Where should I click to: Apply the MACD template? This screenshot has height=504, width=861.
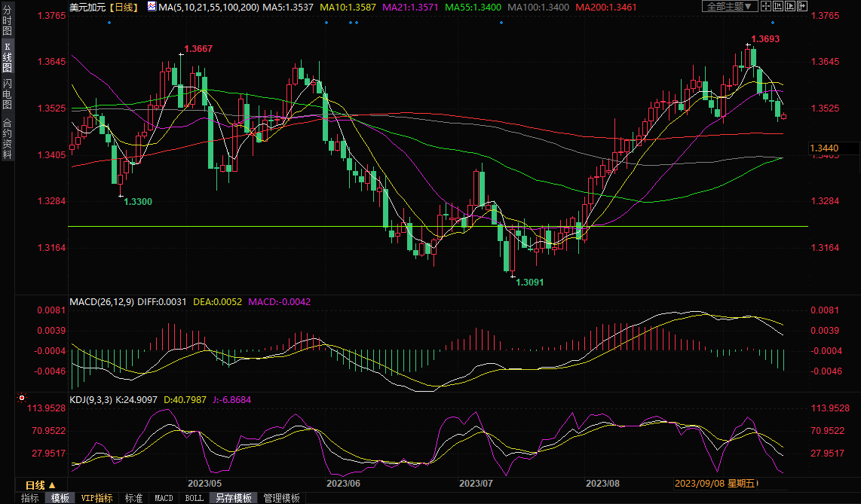pos(164,498)
